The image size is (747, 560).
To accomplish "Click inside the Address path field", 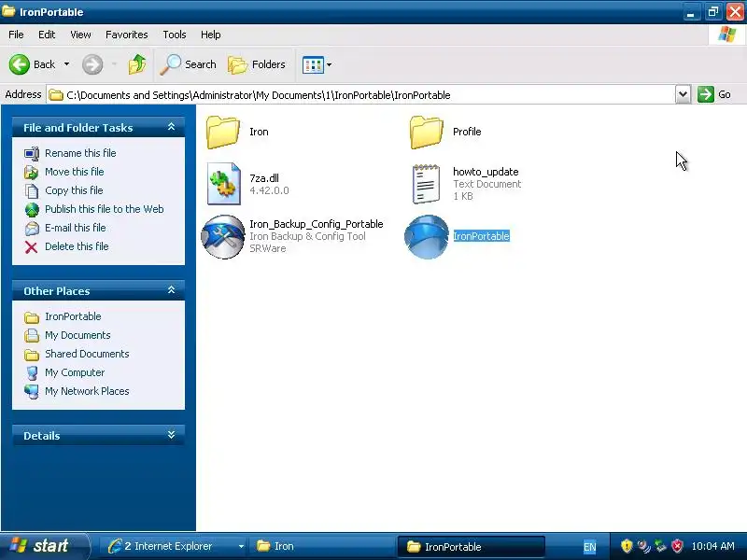I will (362, 95).
